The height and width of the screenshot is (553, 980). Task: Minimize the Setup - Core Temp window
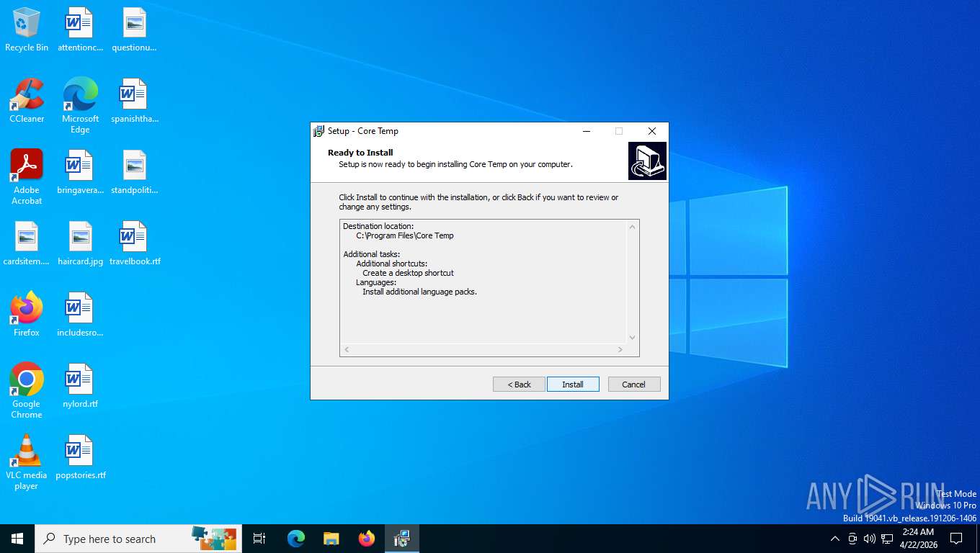pos(587,131)
